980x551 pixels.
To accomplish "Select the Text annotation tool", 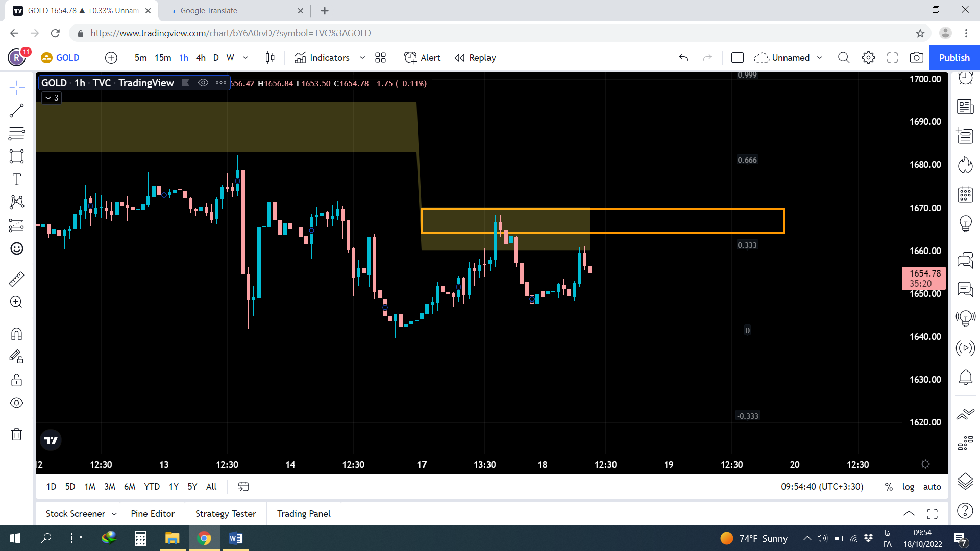I will click(x=16, y=180).
